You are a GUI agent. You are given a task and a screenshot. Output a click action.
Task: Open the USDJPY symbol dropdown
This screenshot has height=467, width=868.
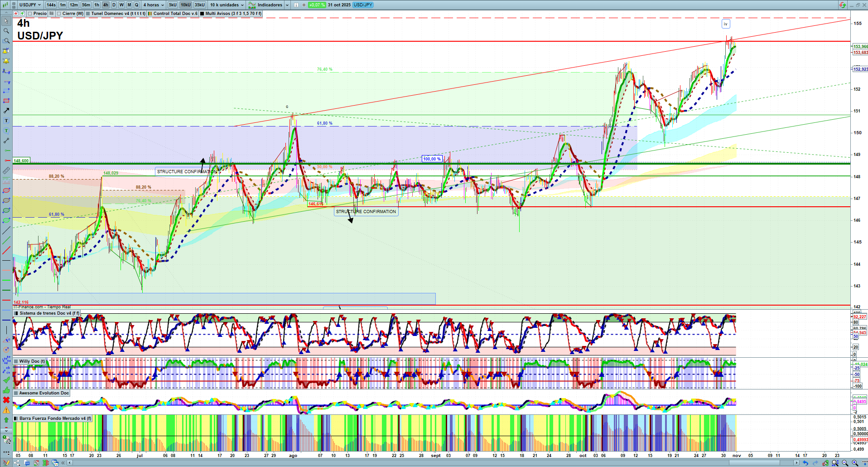30,5
